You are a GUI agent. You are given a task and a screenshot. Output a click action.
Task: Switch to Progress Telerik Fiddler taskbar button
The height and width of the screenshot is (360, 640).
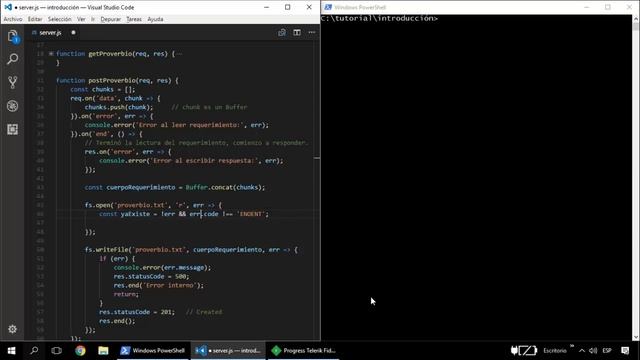click(x=304, y=351)
